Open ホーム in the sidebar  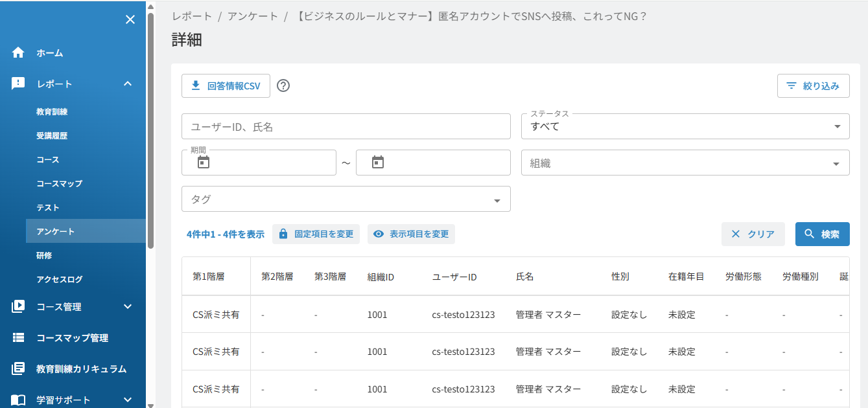tap(50, 53)
